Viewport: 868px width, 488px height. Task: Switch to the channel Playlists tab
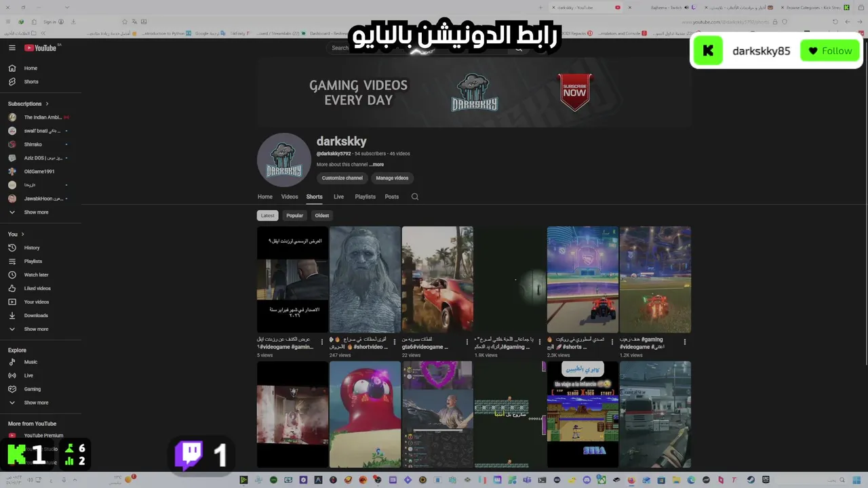pyautogui.click(x=365, y=197)
